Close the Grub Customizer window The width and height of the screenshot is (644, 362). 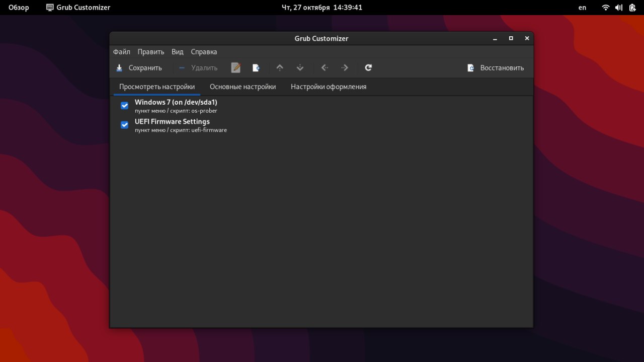click(x=527, y=38)
